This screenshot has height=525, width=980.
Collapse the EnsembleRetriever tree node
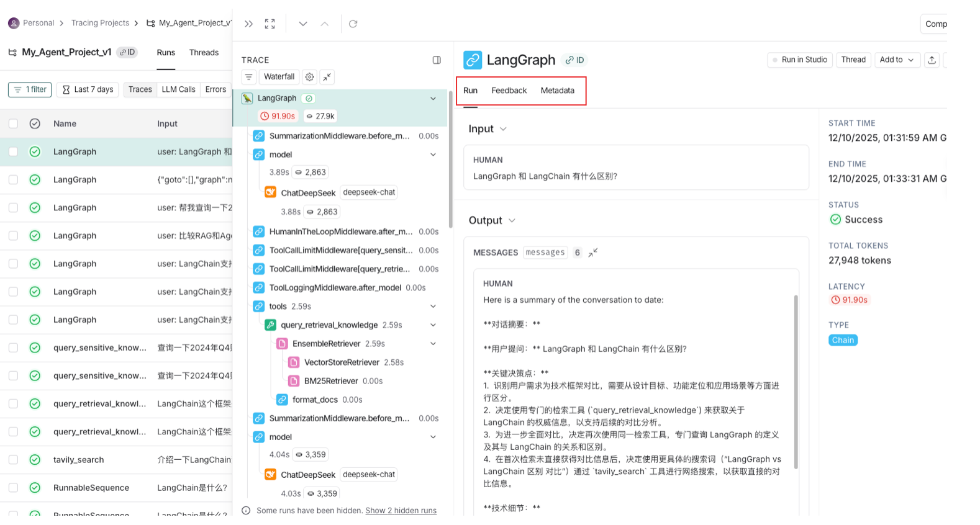[433, 344]
